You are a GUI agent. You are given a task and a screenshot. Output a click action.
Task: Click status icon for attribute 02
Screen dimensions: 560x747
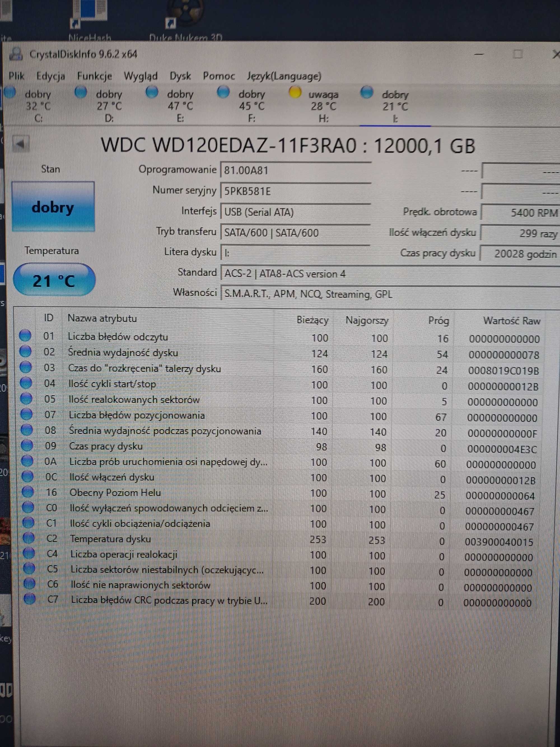[25, 351]
